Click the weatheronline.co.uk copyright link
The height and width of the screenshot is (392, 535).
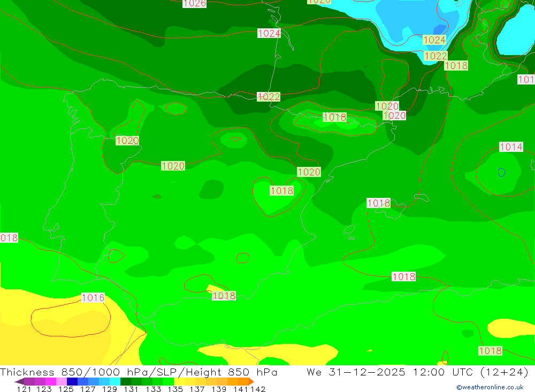coord(490,387)
